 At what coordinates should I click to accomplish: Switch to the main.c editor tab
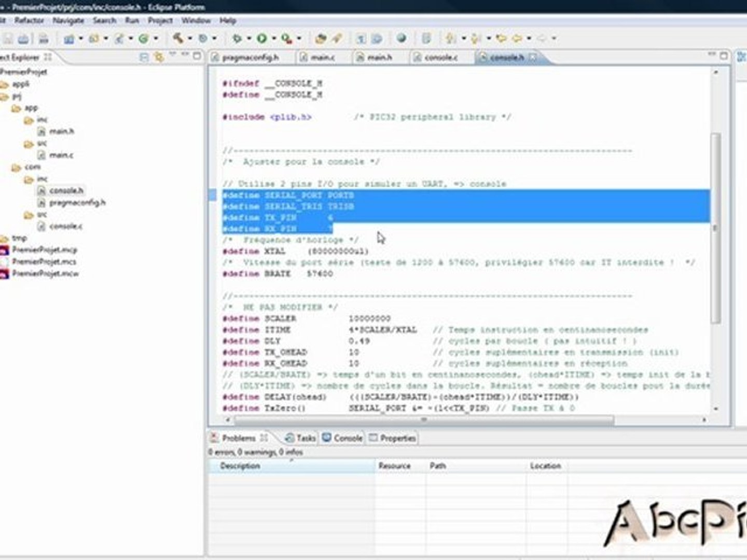[x=323, y=57]
